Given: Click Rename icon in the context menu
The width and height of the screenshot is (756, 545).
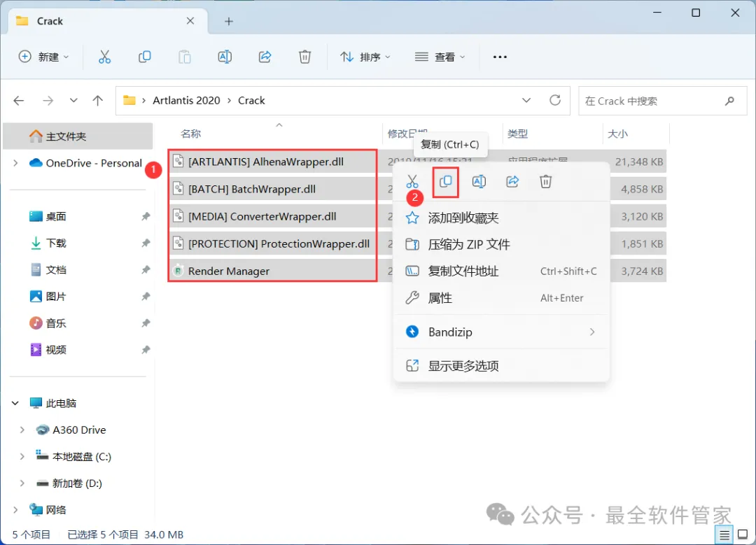Looking at the screenshot, I should (x=479, y=182).
